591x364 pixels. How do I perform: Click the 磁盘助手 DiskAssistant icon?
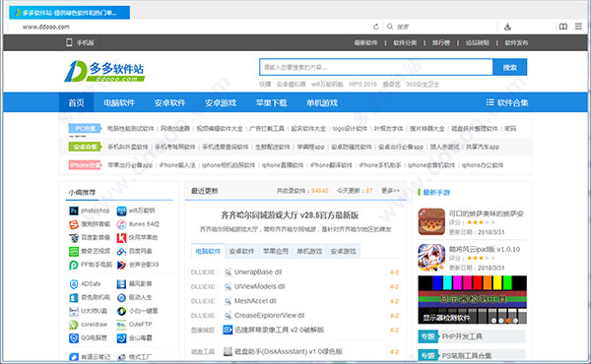[228, 351]
